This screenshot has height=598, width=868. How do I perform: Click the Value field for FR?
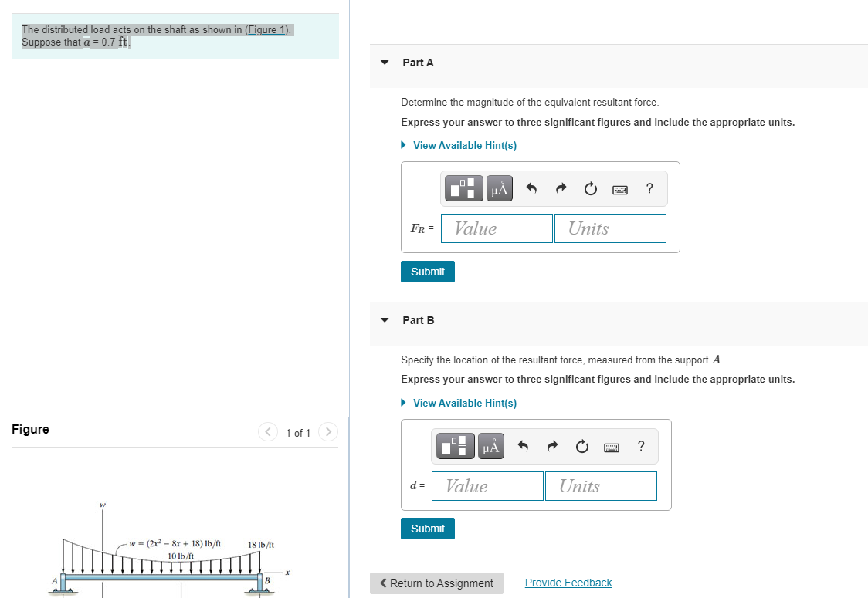coord(497,228)
